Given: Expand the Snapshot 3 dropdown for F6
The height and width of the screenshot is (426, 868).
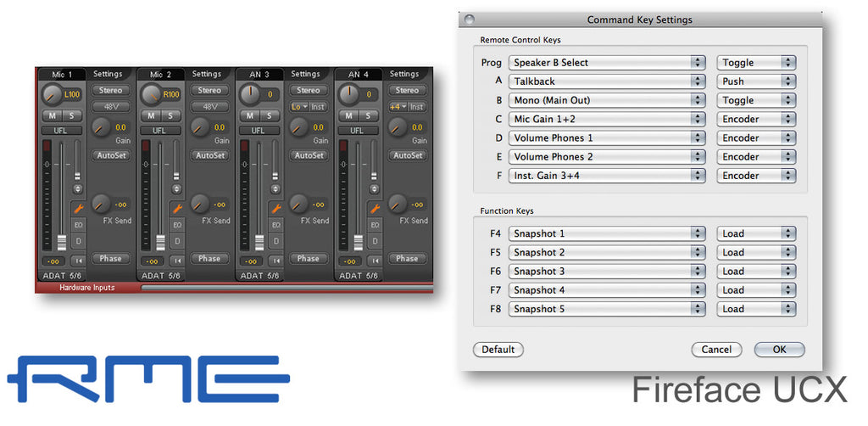Looking at the screenshot, I should tap(607, 272).
